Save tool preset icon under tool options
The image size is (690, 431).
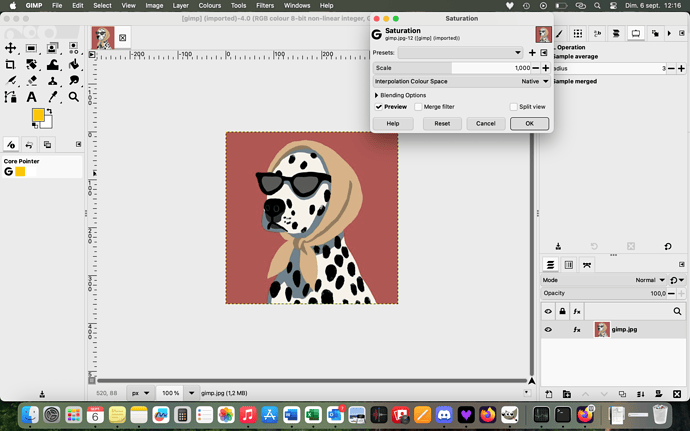[x=558, y=246]
